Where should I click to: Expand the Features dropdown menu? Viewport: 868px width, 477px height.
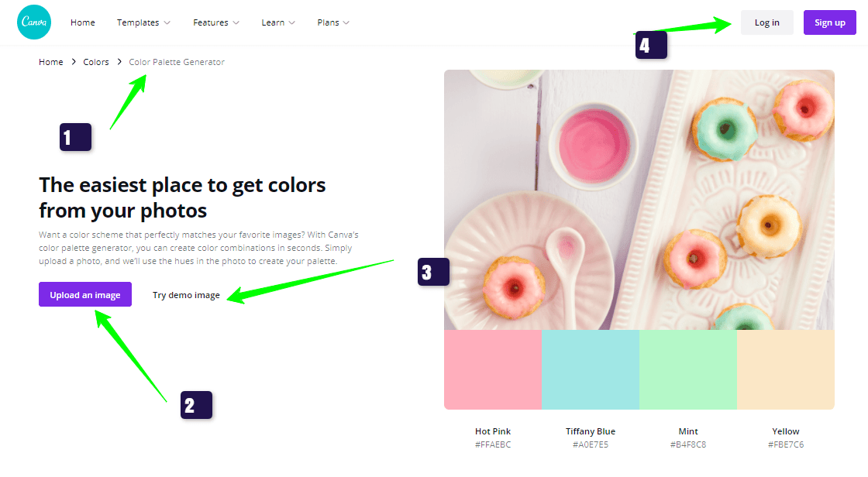tap(216, 22)
